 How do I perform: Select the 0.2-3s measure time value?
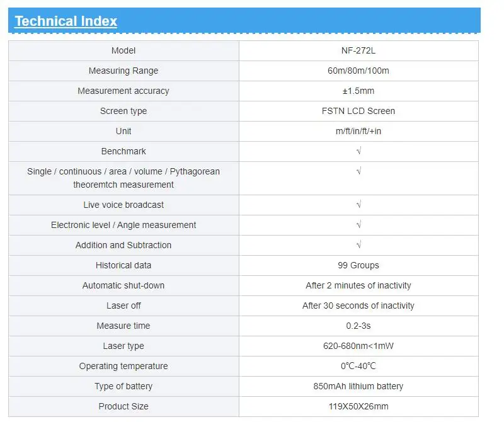point(358,326)
